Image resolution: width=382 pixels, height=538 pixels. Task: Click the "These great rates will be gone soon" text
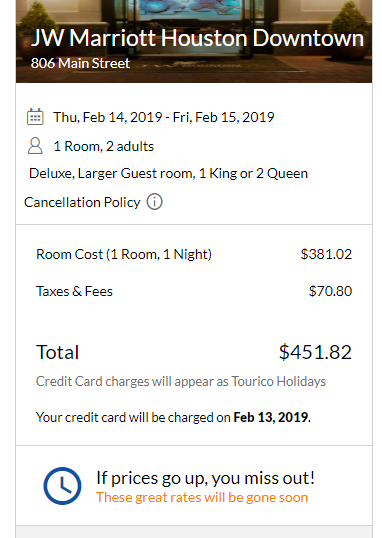coord(202,498)
